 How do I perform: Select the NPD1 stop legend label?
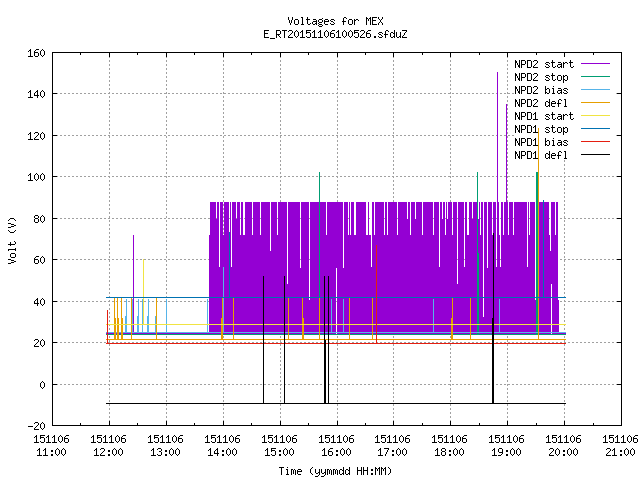(541, 129)
